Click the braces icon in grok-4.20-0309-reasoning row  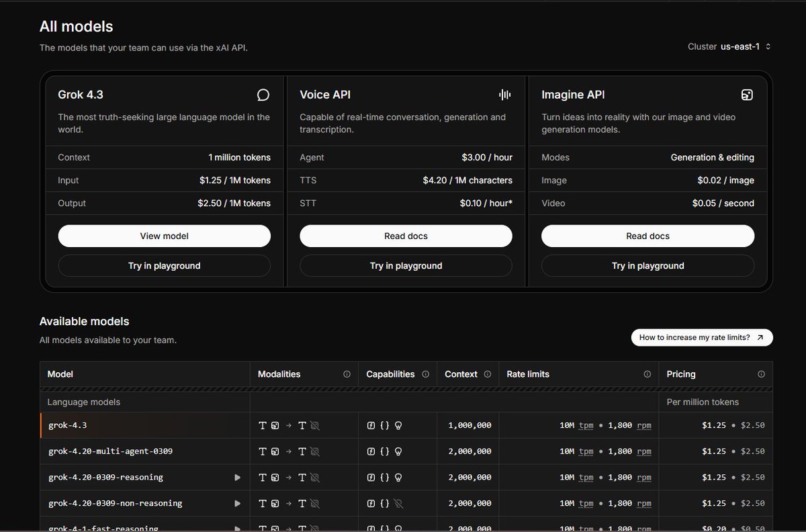pos(384,478)
